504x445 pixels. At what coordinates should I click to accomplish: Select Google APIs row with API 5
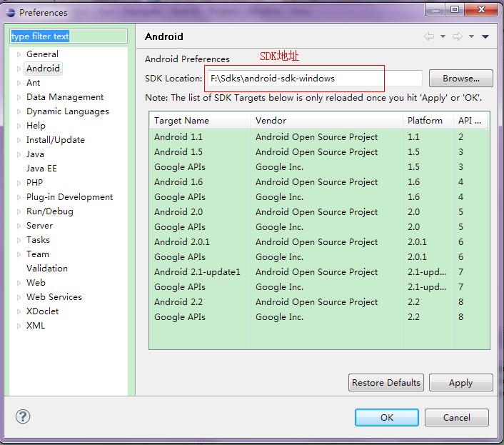[319, 227]
